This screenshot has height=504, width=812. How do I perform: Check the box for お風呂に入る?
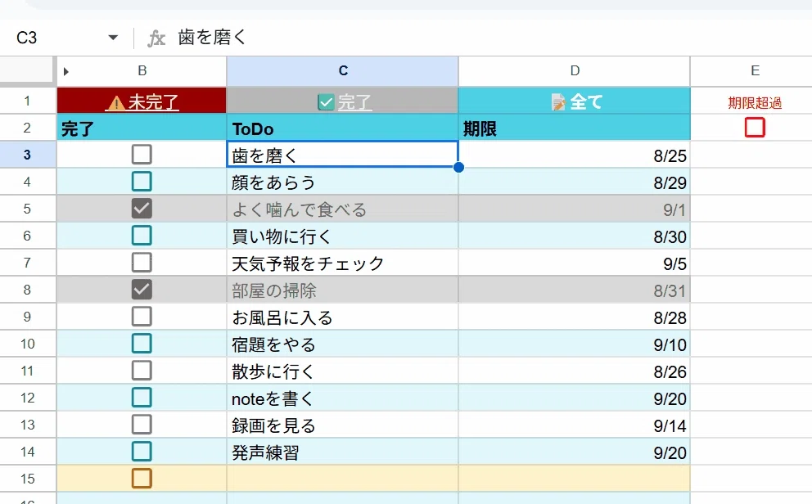pyautogui.click(x=142, y=316)
